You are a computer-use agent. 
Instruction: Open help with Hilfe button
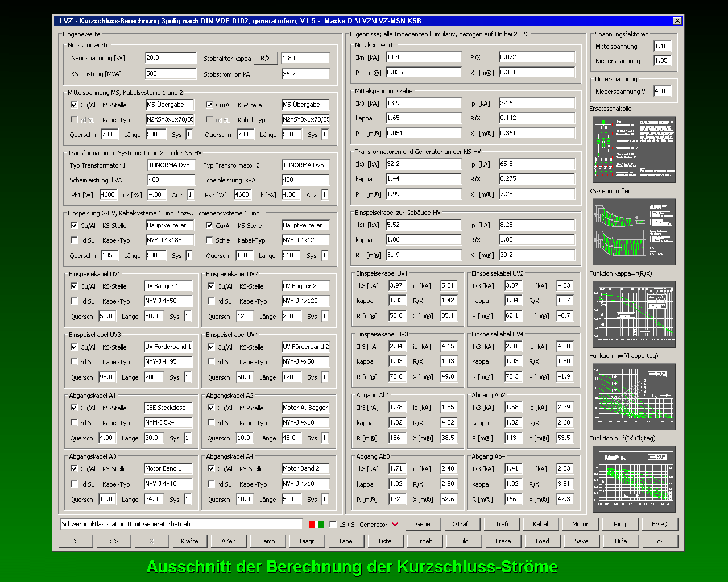(x=621, y=541)
